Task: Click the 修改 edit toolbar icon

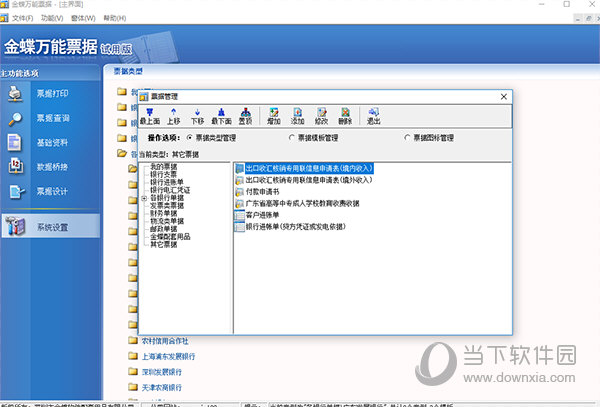Action: 321,112
